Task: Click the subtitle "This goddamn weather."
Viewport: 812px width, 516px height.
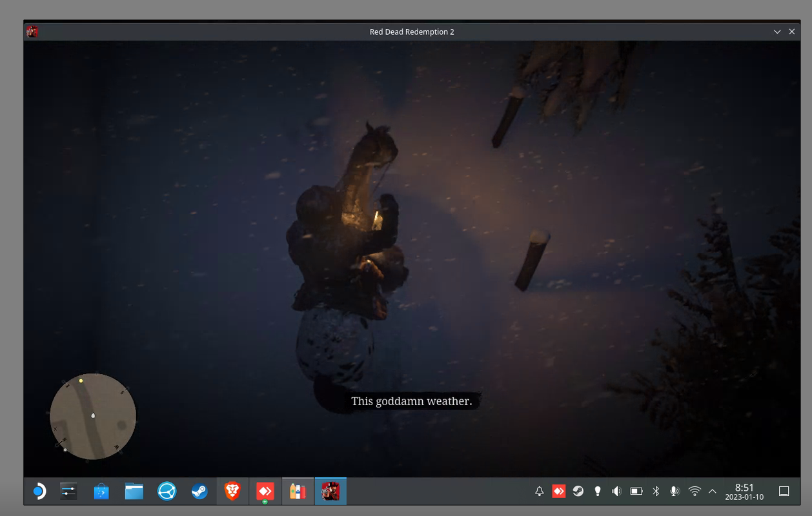Action: 412,401
